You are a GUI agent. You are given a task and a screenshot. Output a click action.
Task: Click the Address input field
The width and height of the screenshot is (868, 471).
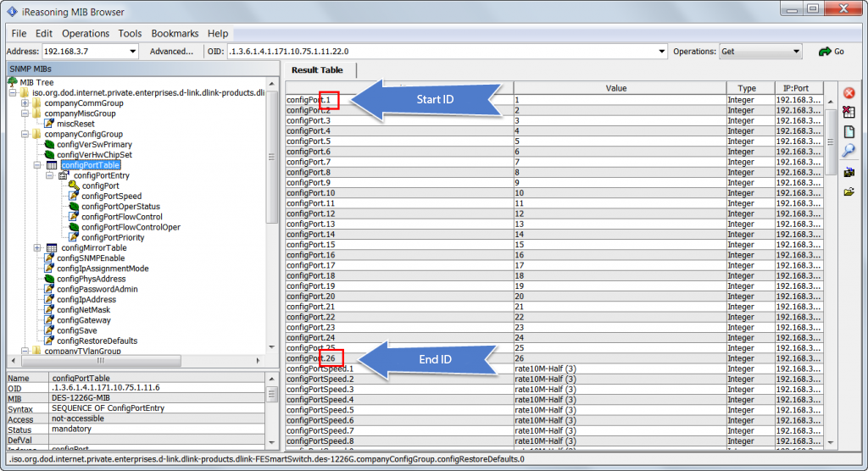pyautogui.click(x=85, y=52)
